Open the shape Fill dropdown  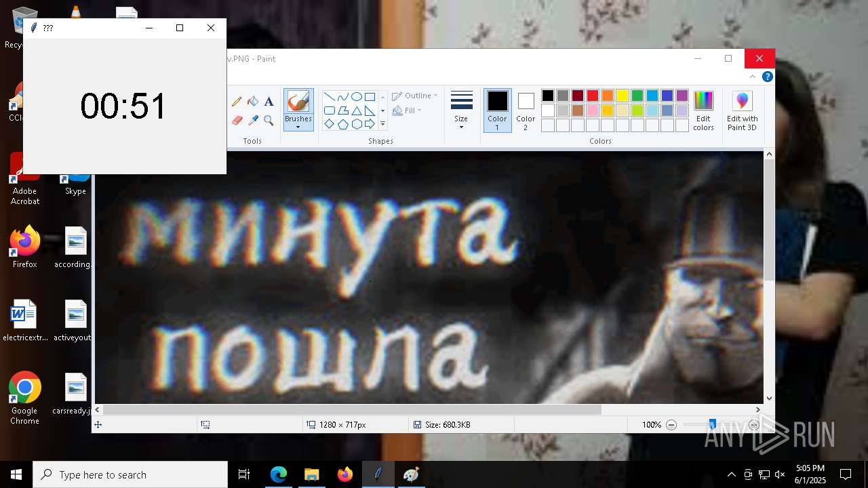[407, 110]
